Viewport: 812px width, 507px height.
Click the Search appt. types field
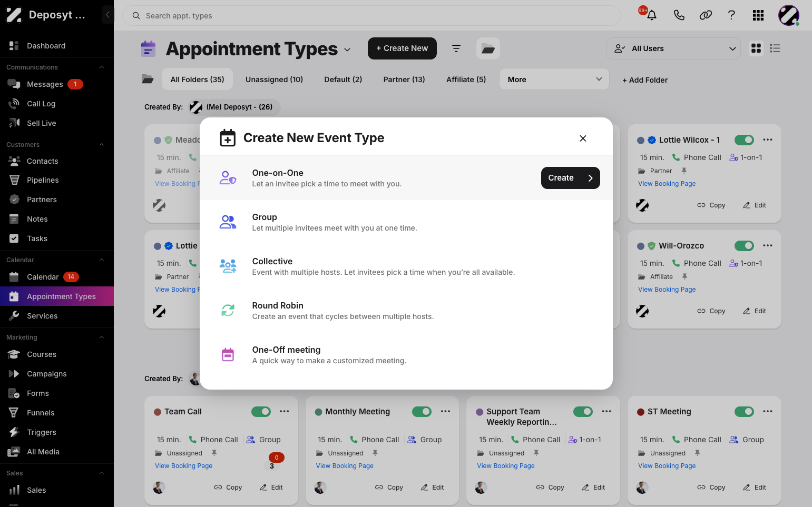371,16
